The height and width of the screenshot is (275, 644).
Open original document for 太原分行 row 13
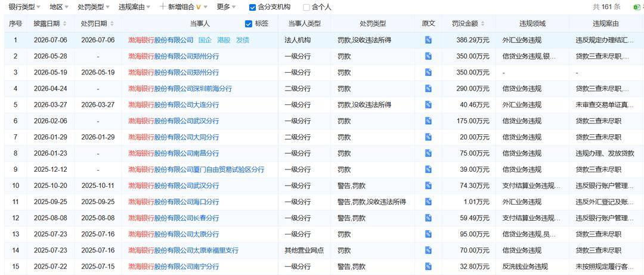point(428,234)
